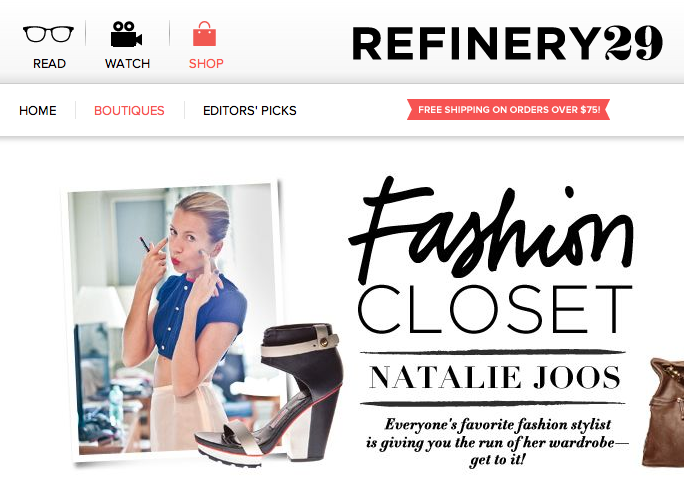
Task: Select the SHOP label text
Action: [206, 64]
